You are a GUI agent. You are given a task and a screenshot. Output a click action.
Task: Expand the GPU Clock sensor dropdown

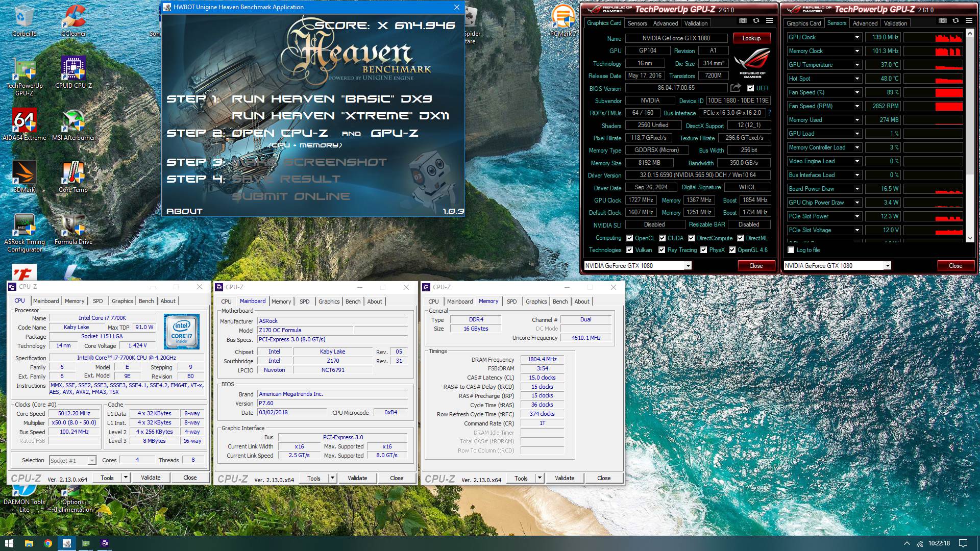pos(857,37)
